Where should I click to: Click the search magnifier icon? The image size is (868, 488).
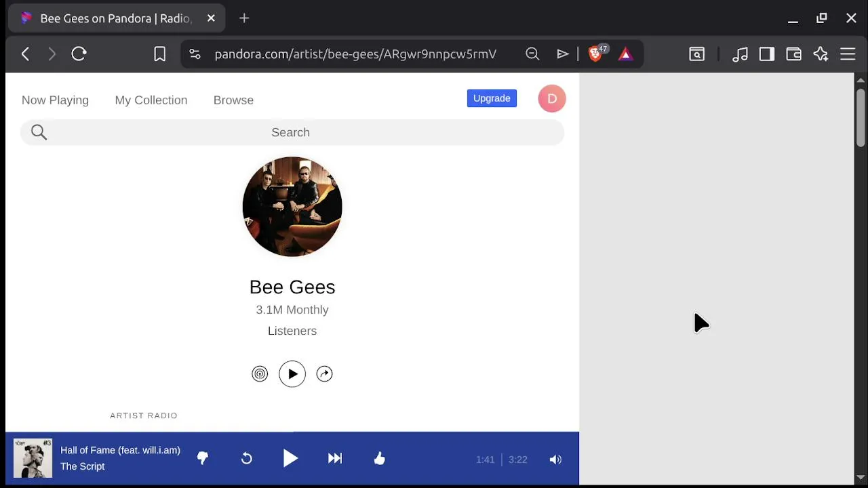click(39, 132)
